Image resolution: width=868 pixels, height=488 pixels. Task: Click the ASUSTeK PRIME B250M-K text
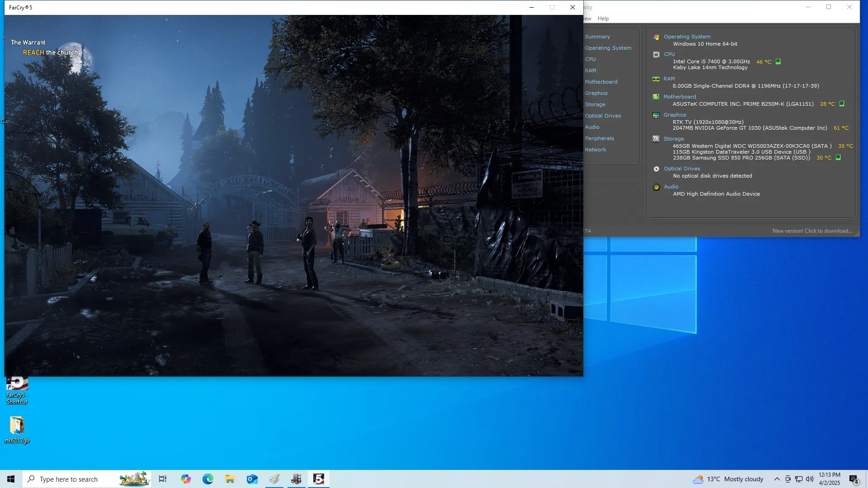[x=743, y=104]
